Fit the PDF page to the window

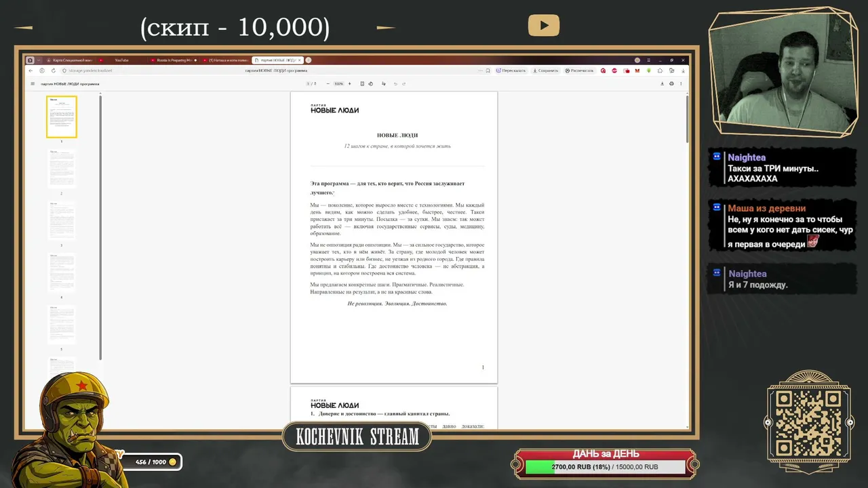point(362,84)
